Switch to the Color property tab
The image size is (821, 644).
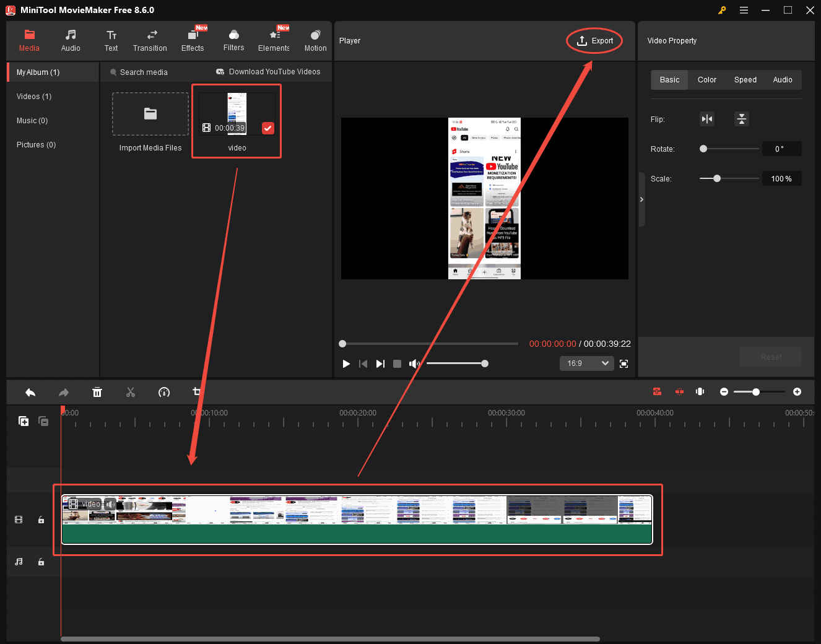(707, 80)
